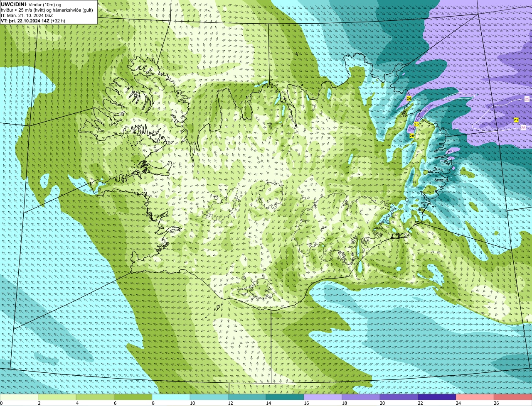Image resolution: width=532 pixels, height=406 pixels.
Task: Pick the 20–22 m/s violet legend swatch
Action: [x=399, y=397]
